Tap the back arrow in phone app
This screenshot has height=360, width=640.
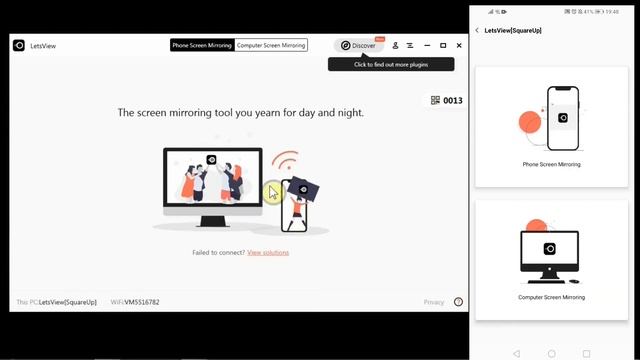(x=477, y=30)
